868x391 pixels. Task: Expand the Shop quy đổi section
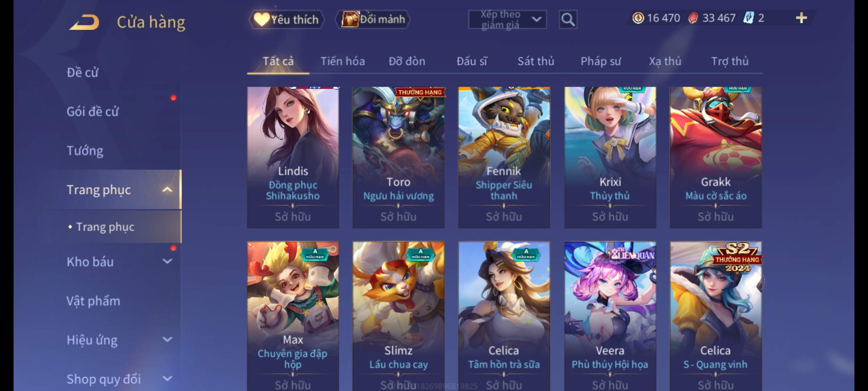pyautogui.click(x=167, y=379)
